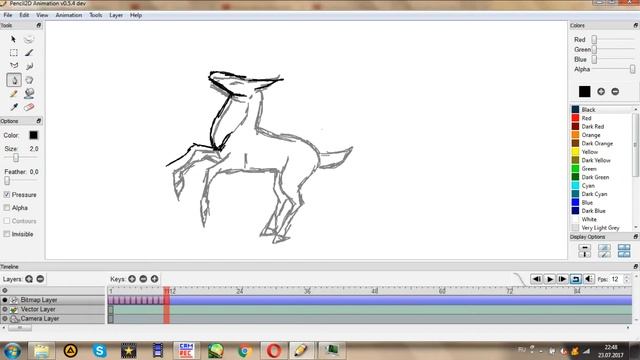Add a new layer with Layers plus button
The width and height of the screenshot is (640, 360).
click(x=29, y=279)
